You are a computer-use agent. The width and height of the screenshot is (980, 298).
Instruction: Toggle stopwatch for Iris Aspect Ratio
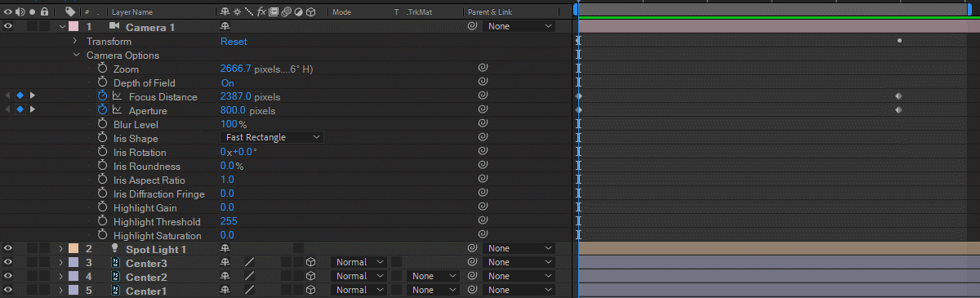point(103,180)
